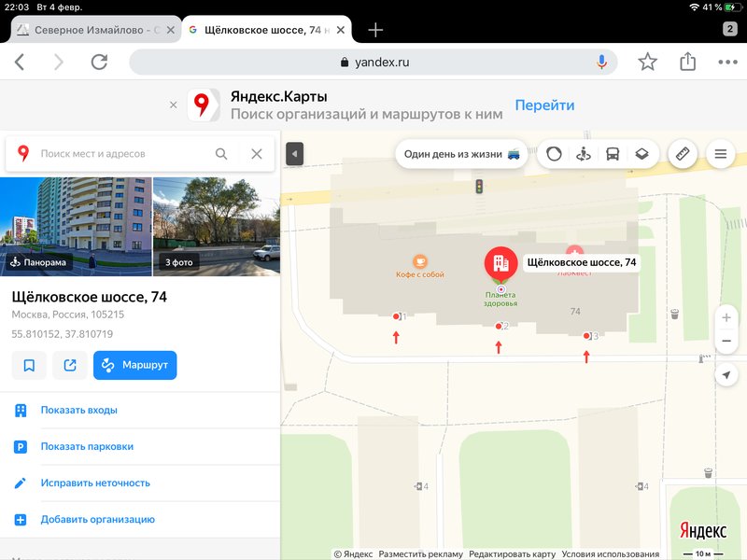
Task: Toggle 'Один день из жизни' transport layer
Action: (x=463, y=154)
